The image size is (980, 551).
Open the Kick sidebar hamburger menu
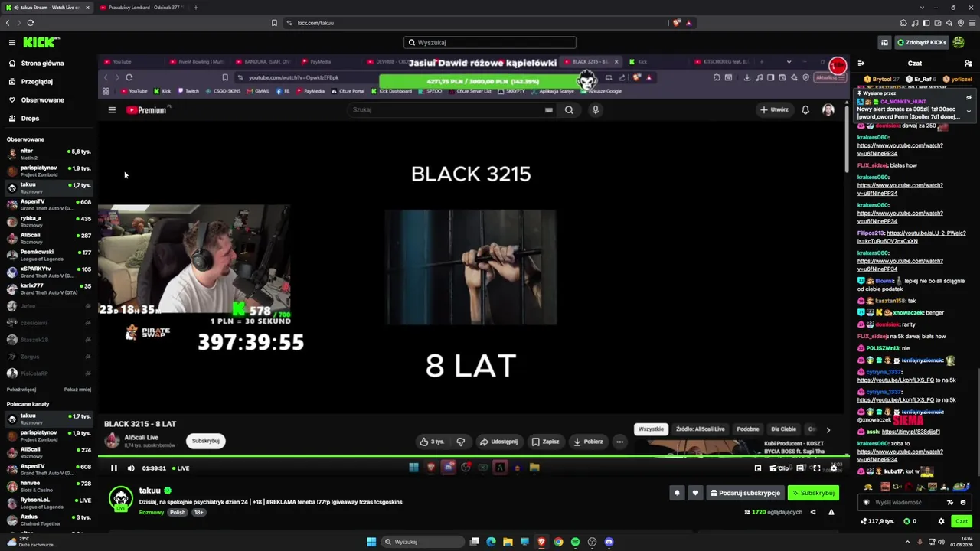click(x=12, y=43)
